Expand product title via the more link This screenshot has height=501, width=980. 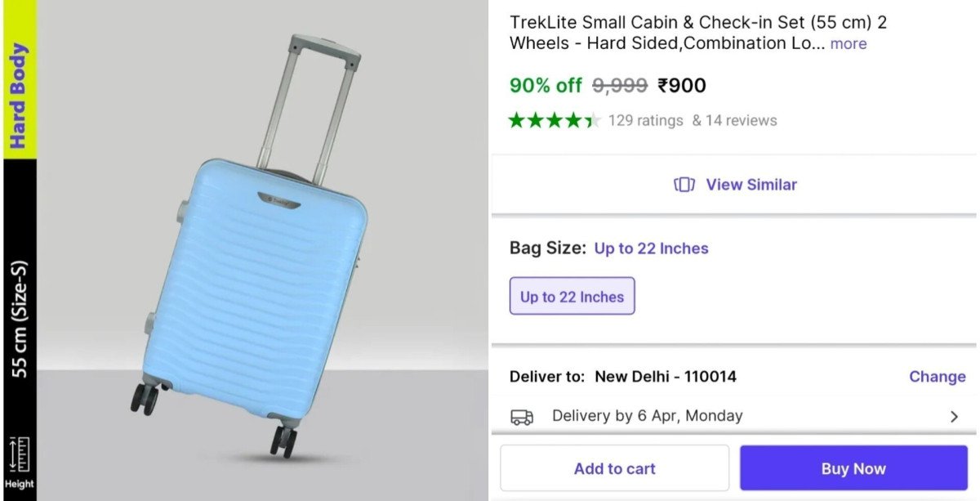849,44
